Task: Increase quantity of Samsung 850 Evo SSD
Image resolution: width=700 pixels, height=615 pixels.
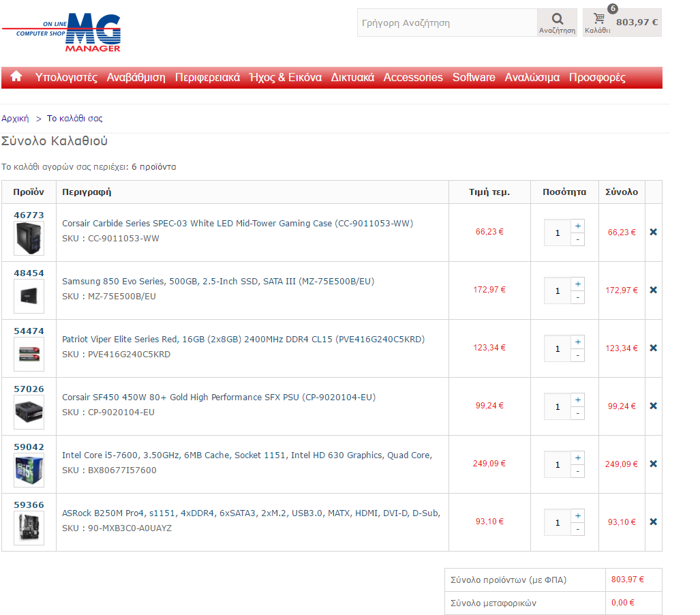Action: click(578, 284)
